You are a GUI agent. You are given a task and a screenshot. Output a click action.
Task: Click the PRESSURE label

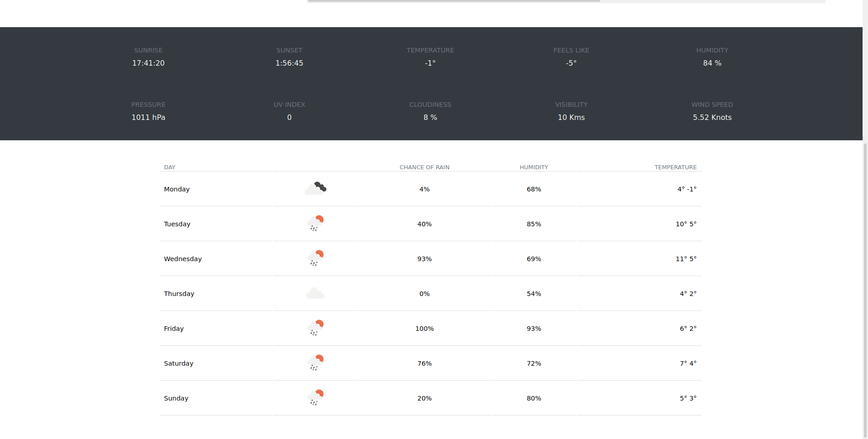coord(149,105)
